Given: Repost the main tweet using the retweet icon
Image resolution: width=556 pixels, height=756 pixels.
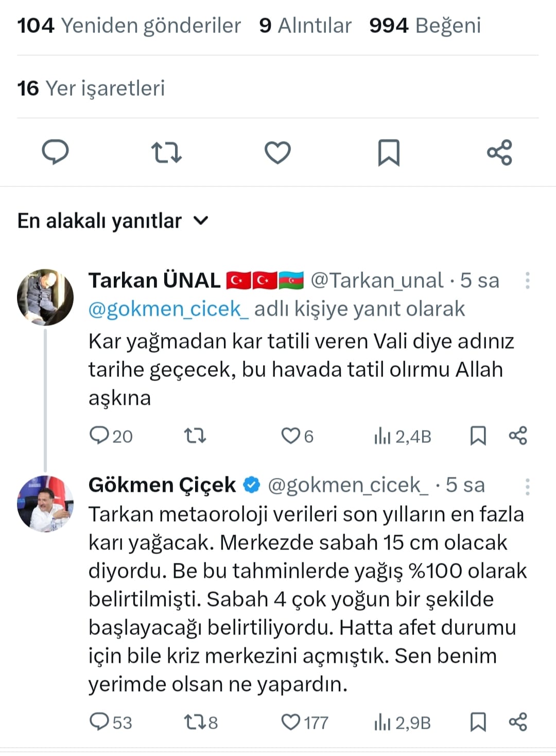Looking at the screenshot, I should (x=166, y=152).
